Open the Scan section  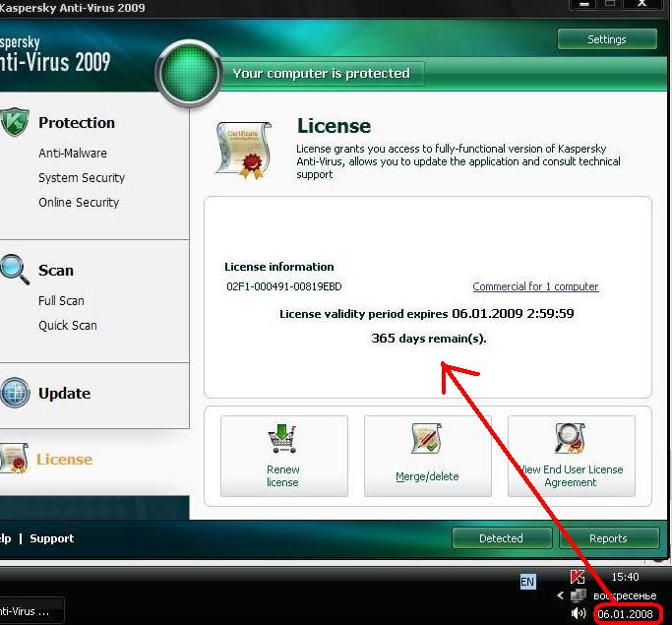[56, 271]
